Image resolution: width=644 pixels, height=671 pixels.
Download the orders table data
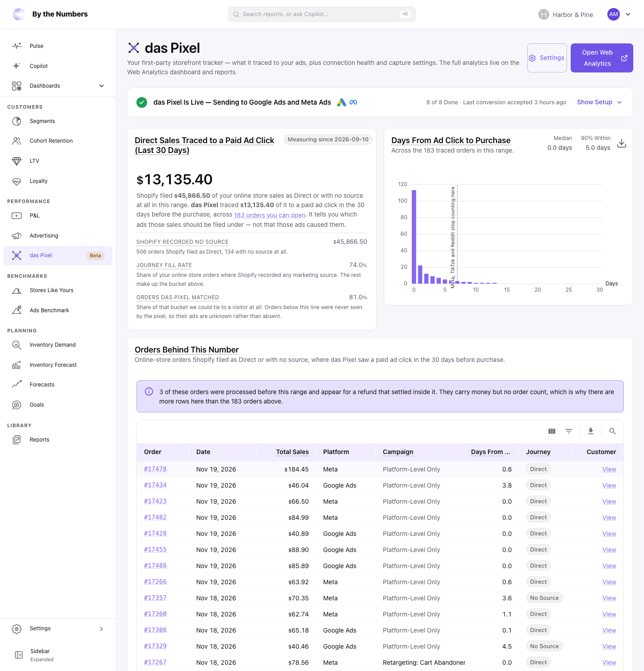(x=591, y=431)
